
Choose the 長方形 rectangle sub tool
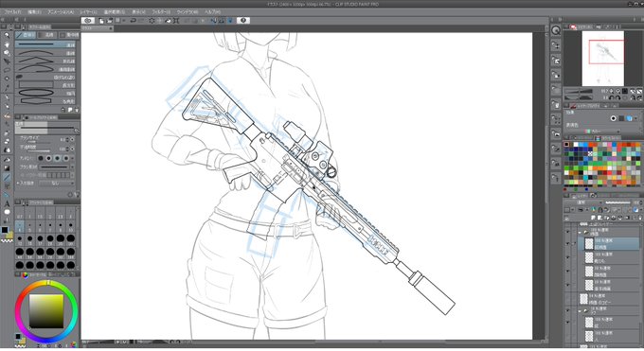click(46, 85)
